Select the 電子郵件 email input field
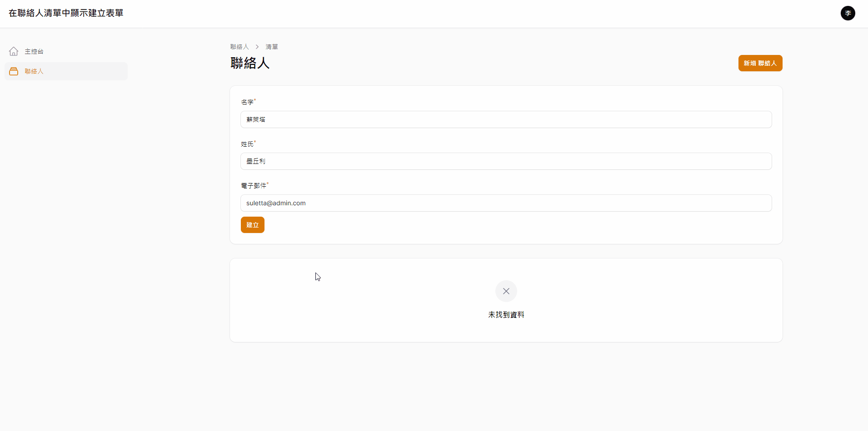The image size is (868, 431). [x=505, y=203]
